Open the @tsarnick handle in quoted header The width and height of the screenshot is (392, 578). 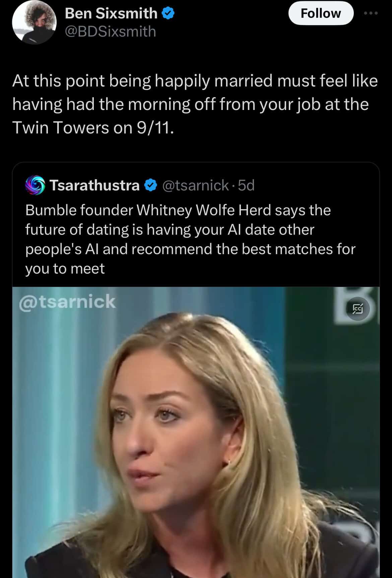(x=196, y=185)
